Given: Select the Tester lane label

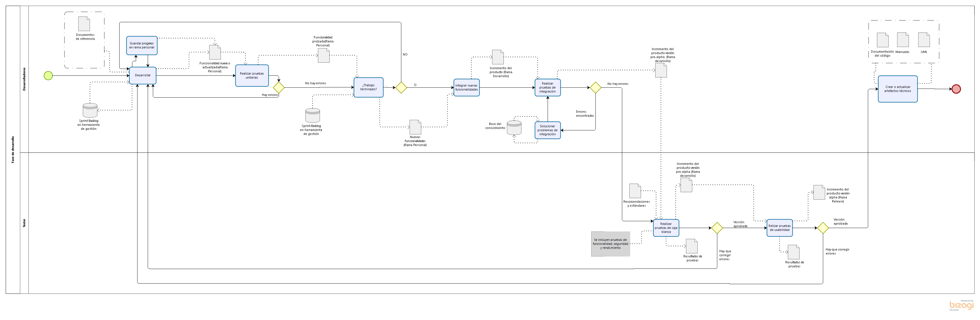Looking at the screenshot, I should click(24, 223).
